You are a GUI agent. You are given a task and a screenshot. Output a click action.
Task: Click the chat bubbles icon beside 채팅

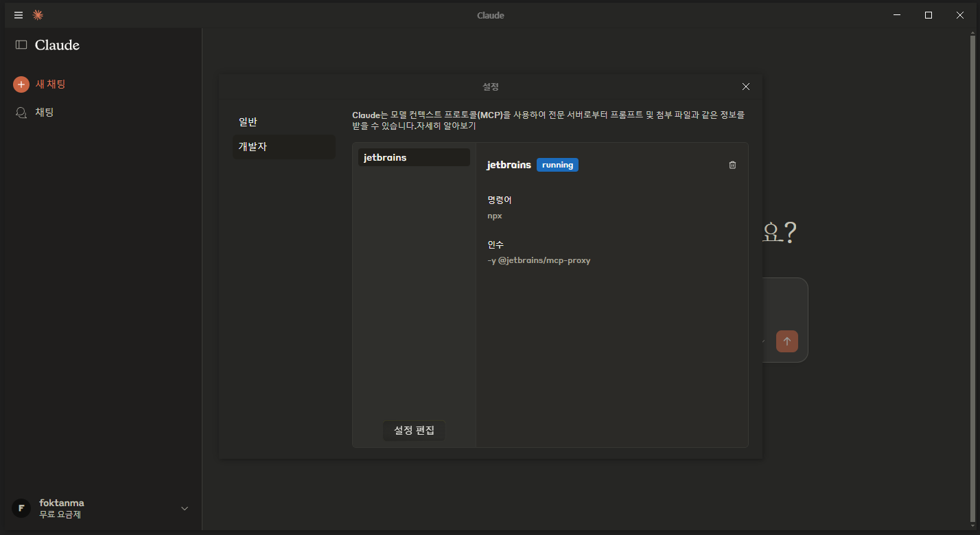coord(21,112)
